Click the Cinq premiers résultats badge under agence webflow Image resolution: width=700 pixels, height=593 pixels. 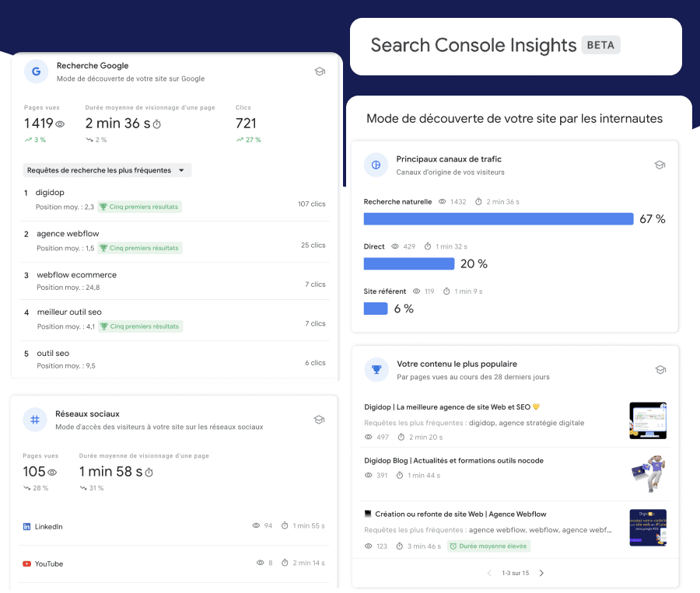pyautogui.click(x=140, y=248)
